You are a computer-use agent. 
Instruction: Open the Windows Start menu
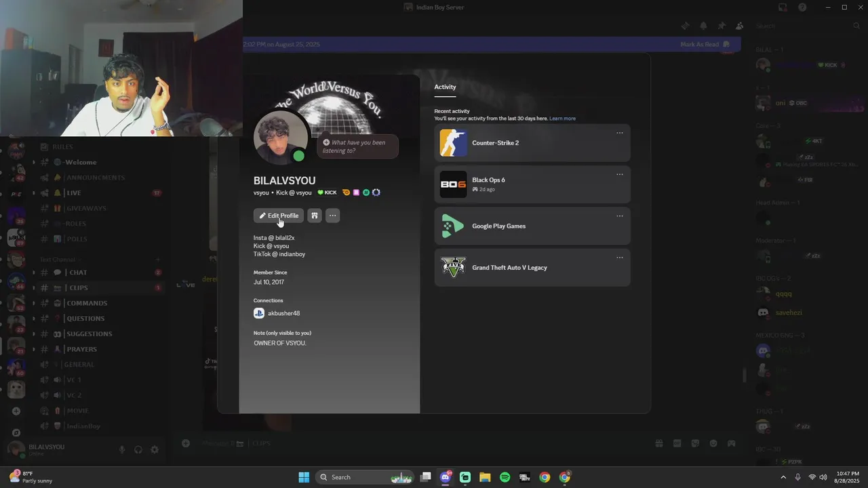pyautogui.click(x=304, y=477)
